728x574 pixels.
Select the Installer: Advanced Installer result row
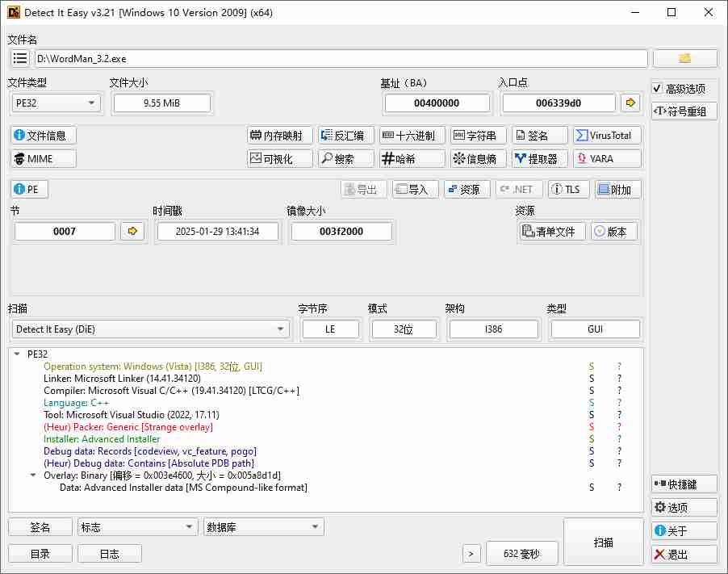point(102,439)
